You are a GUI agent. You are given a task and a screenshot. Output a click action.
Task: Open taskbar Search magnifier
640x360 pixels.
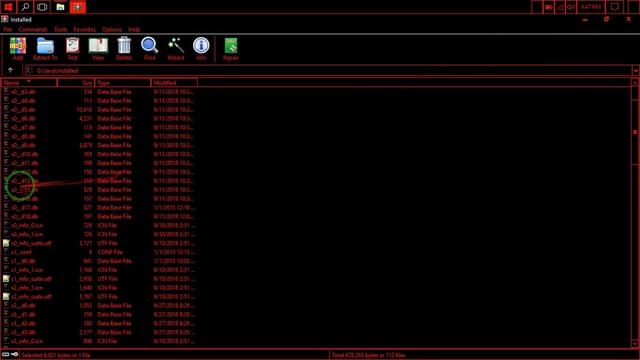[x=25, y=7]
